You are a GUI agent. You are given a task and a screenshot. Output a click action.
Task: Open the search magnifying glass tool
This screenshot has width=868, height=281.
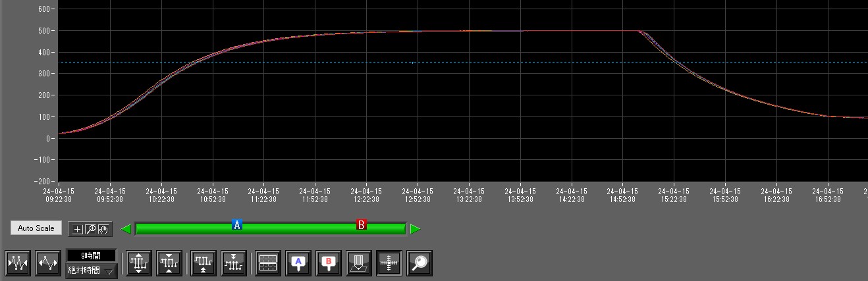click(420, 263)
